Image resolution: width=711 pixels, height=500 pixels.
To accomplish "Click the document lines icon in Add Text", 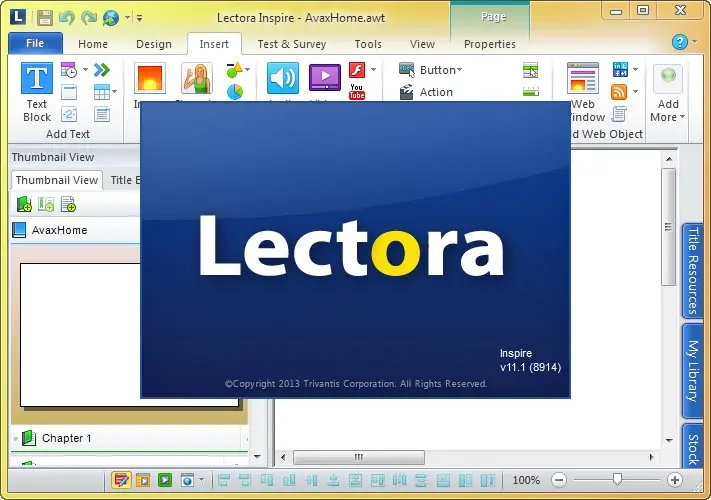I will pos(102,114).
